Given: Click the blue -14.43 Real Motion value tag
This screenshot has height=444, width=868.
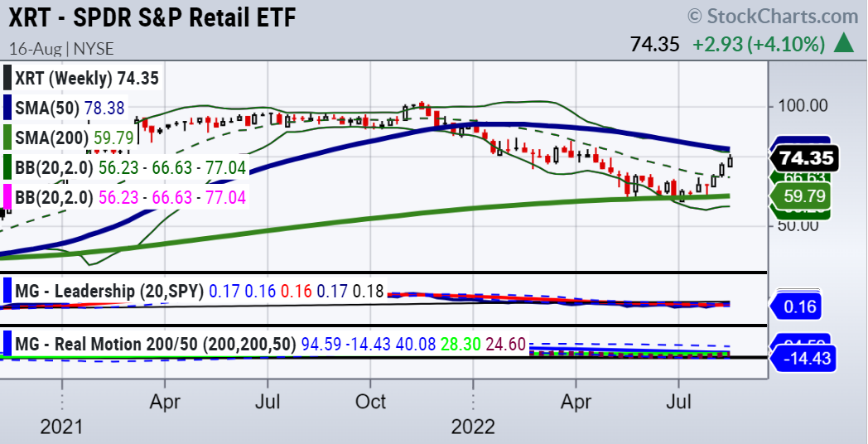Looking at the screenshot, I should 803,359.
